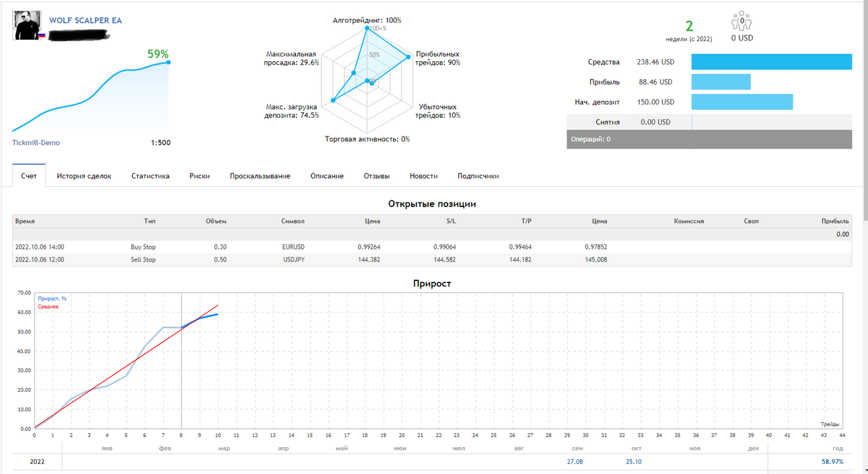The image size is (868, 474).
Task: Click the Своп column header
Action: 752,221
